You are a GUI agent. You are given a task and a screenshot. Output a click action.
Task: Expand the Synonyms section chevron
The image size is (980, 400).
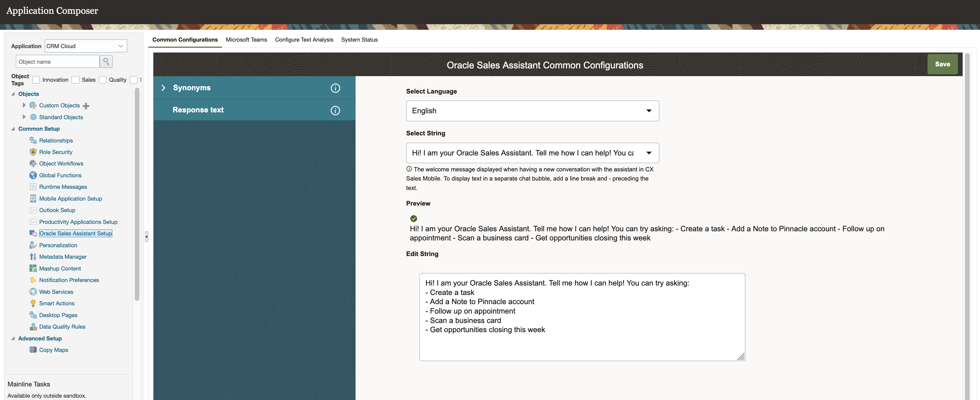163,88
